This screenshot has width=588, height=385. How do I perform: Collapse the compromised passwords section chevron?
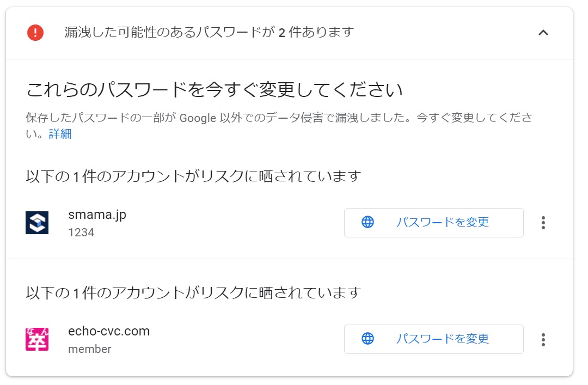(x=543, y=33)
